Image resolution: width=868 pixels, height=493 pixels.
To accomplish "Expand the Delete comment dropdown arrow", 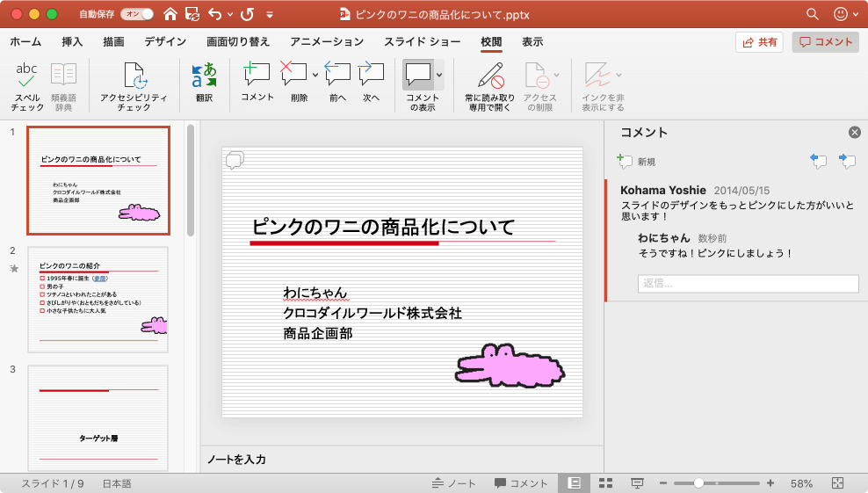I will [x=315, y=76].
